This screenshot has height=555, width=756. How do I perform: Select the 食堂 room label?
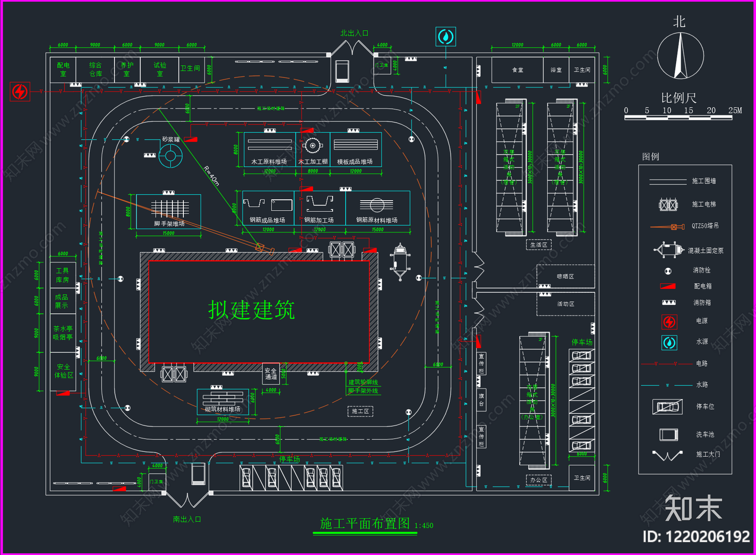click(x=518, y=70)
